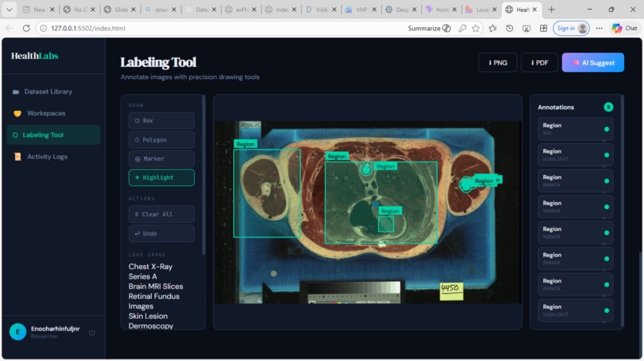Export the annotation as PDF
Screen dimensions: 644x361
pyautogui.click(x=539, y=62)
